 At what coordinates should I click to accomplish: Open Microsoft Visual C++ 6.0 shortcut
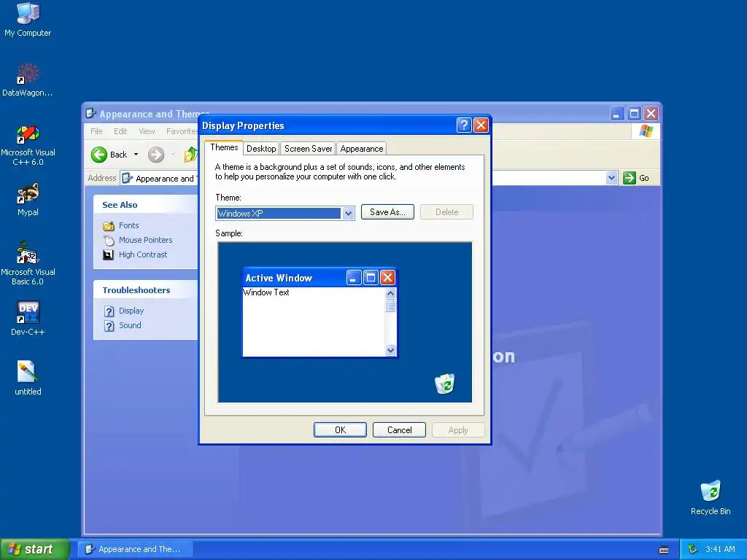28,145
